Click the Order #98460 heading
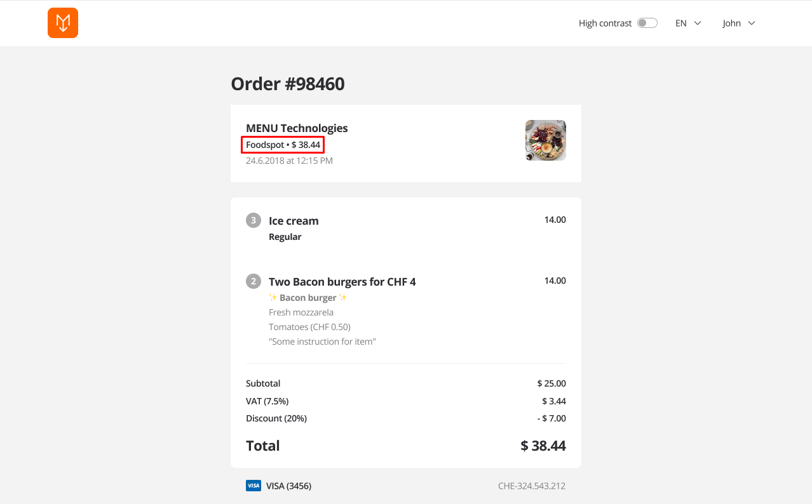 (288, 84)
